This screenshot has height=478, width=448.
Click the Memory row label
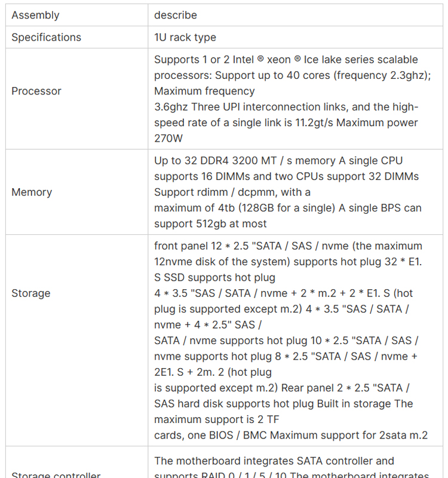(32, 192)
